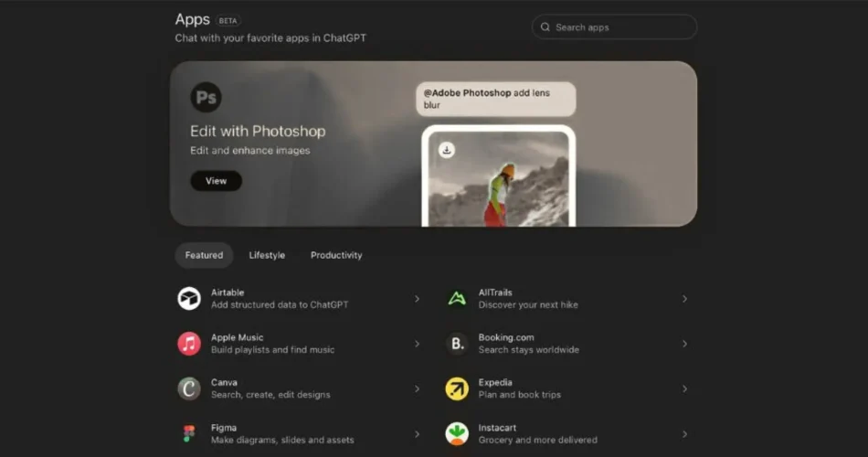Screen dimensions: 868x457
Task: Click the Photoshop Ps logo in banner
Action: [x=206, y=97]
